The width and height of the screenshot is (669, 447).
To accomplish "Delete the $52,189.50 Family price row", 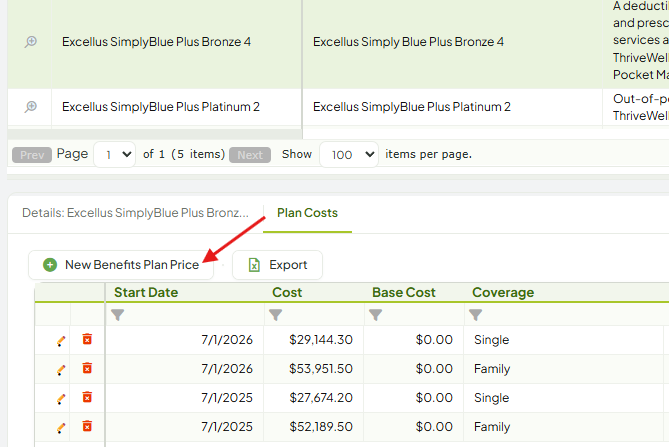I will coord(87,426).
